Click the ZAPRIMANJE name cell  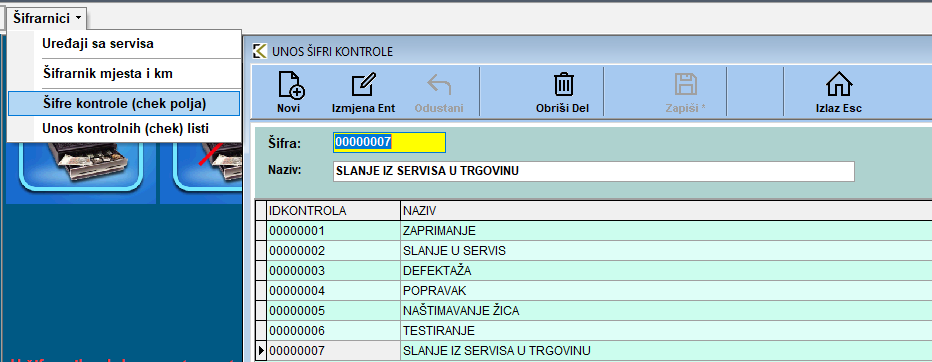point(666,231)
